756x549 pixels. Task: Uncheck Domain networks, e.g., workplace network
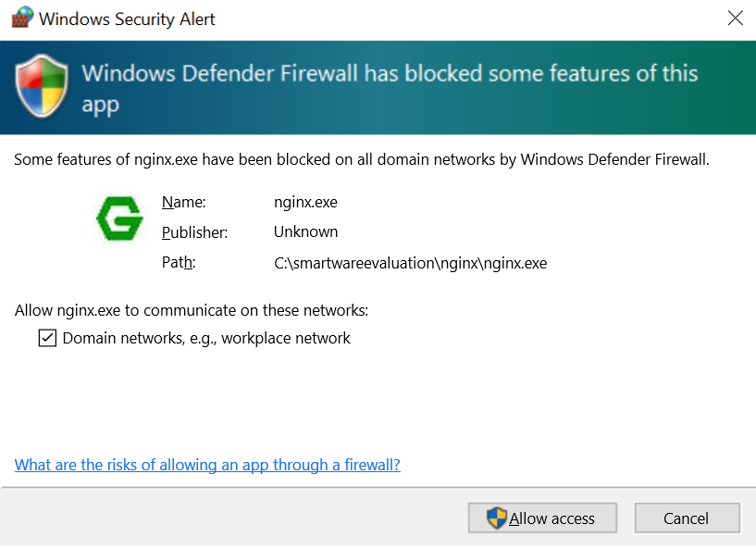[47, 338]
